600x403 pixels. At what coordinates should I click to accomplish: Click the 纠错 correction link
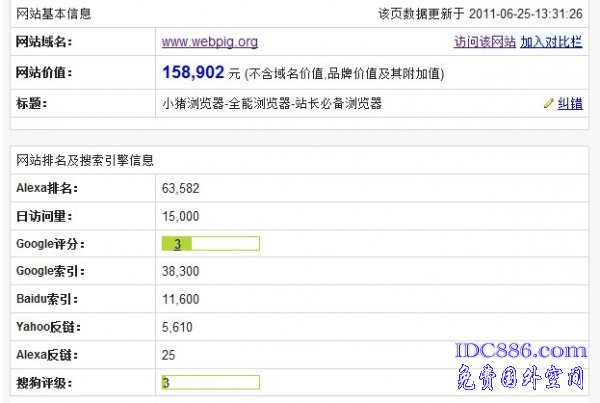[570, 104]
